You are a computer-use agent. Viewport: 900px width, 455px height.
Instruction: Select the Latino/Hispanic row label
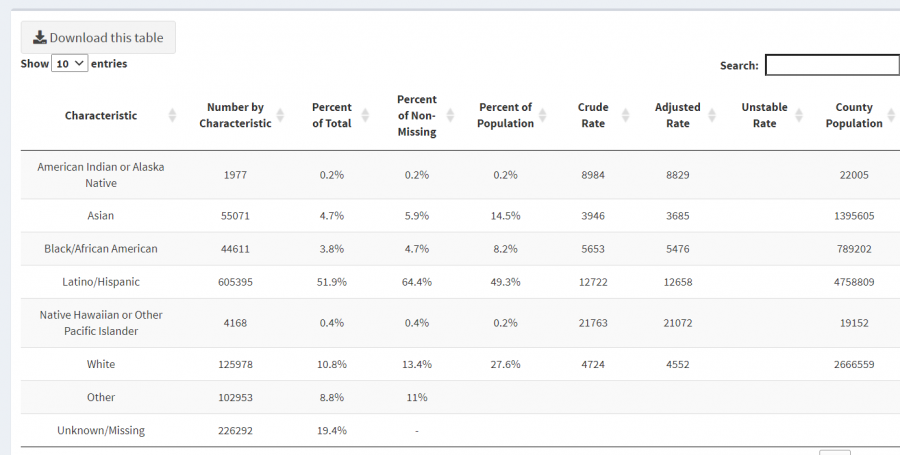click(101, 282)
